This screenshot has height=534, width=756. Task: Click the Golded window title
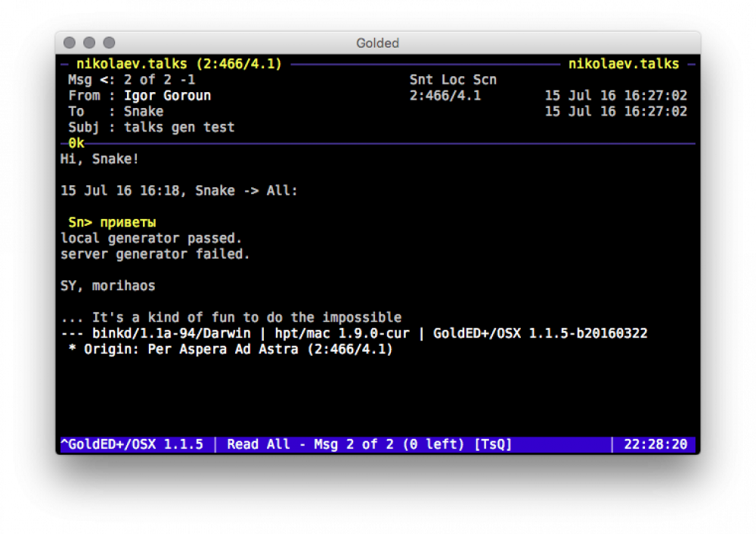tap(377, 43)
